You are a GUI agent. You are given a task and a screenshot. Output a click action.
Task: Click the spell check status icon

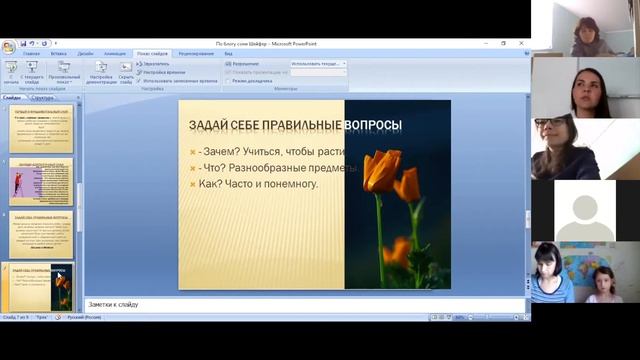pyautogui.click(x=58, y=317)
